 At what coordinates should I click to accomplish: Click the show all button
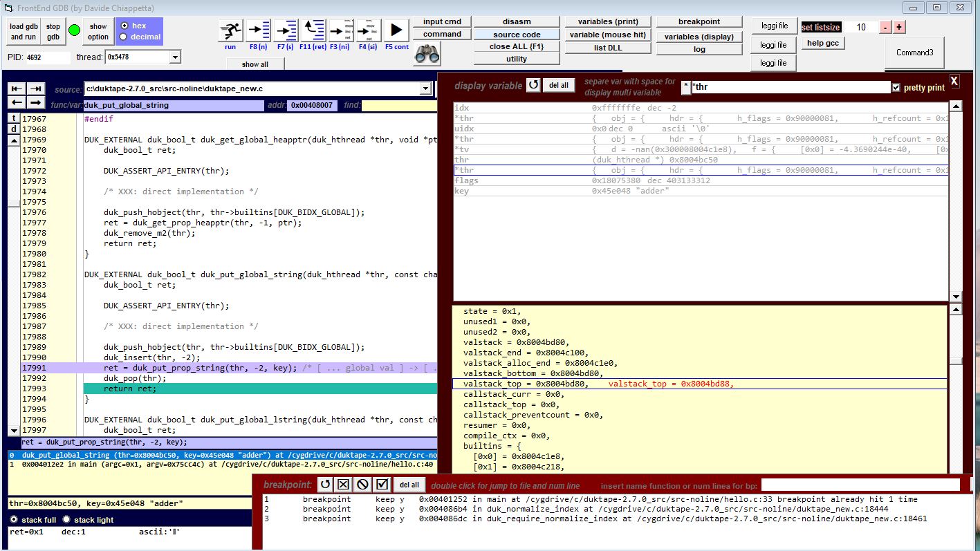255,64
